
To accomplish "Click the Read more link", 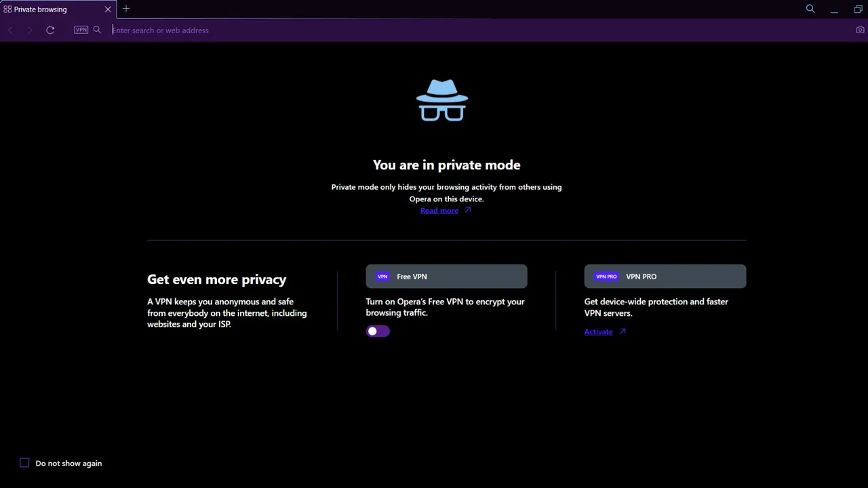I will click(439, 210).
